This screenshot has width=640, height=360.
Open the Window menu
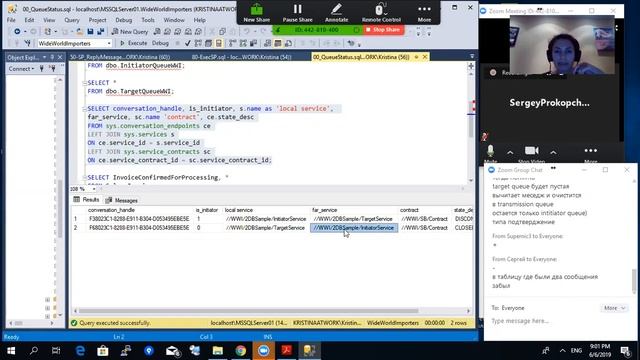point(174,20)
